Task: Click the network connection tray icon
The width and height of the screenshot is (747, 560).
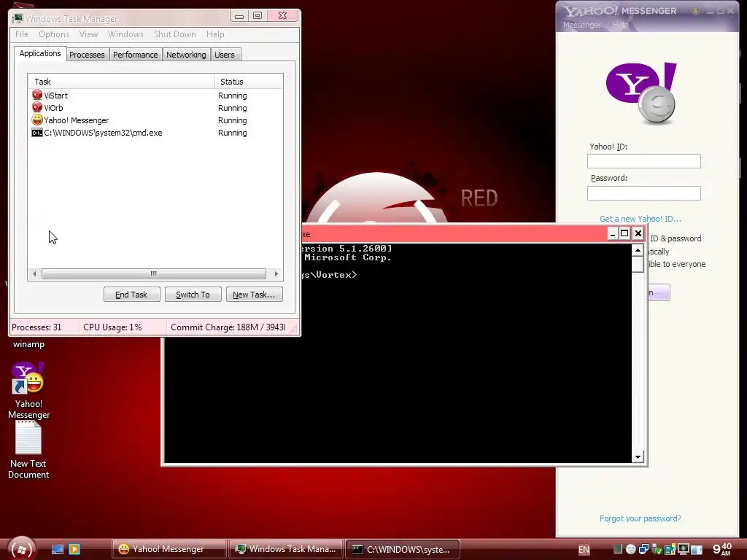Action: (643, 549)
